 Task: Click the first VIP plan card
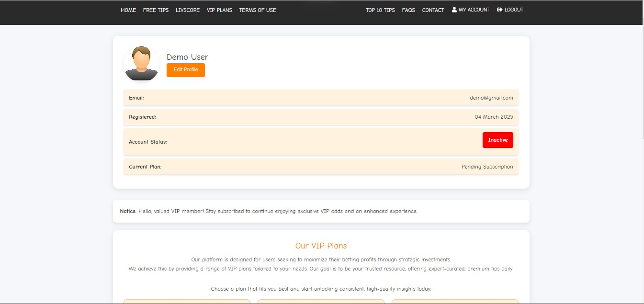point(187,302)
